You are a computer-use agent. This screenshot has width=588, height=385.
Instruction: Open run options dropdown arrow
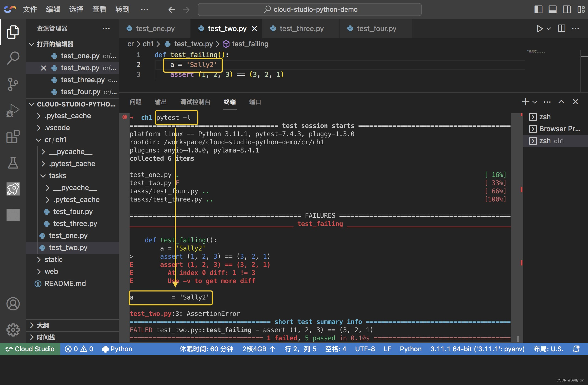tap(549, 29)
